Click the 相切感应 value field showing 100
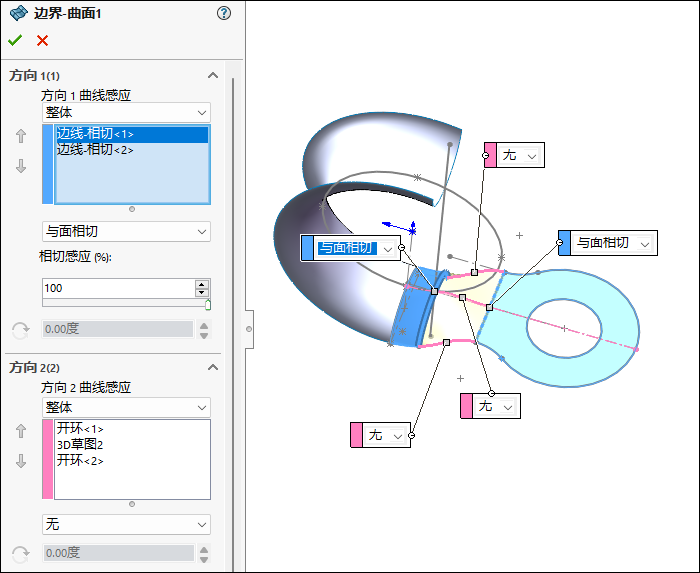 tap(118, 288)
